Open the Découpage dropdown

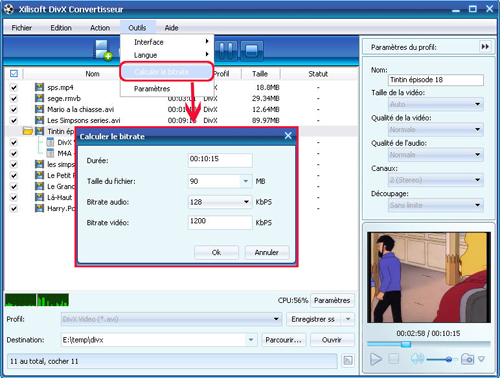(x=478, y=205)
